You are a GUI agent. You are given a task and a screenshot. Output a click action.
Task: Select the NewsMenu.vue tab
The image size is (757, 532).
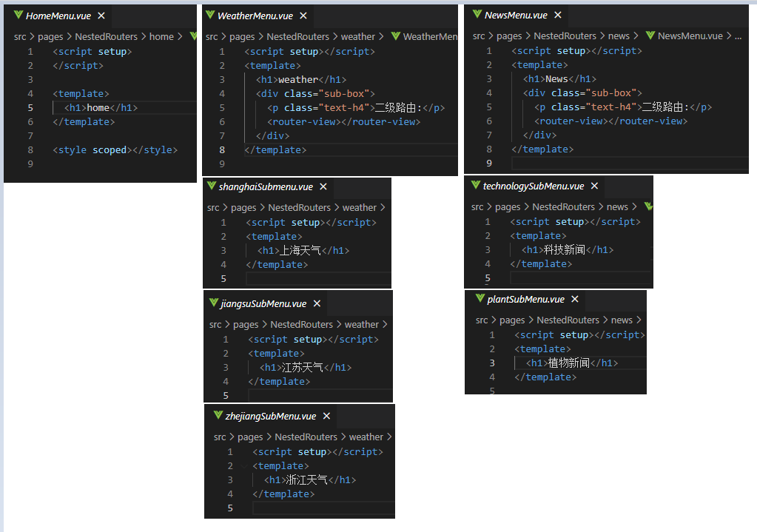516,15
